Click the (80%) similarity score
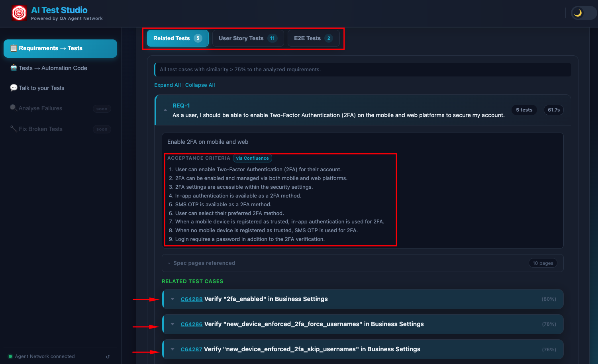The image size is (598, 364). point(549,299)
